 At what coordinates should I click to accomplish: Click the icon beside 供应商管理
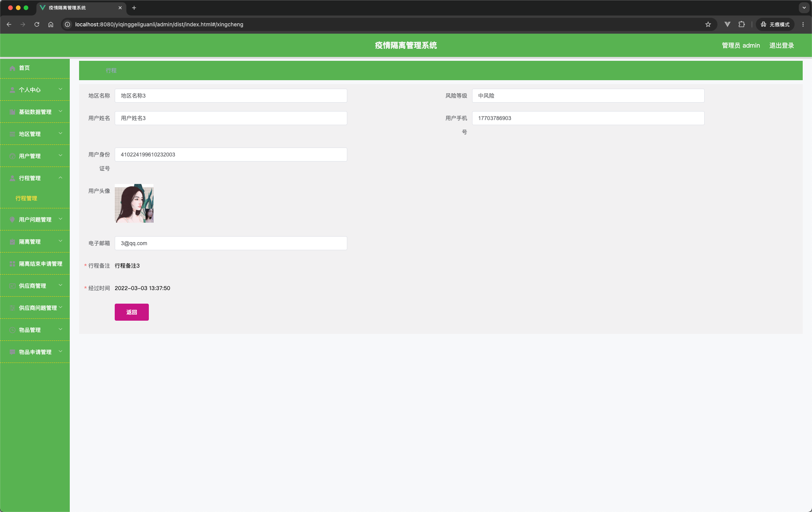coord(12,286)
